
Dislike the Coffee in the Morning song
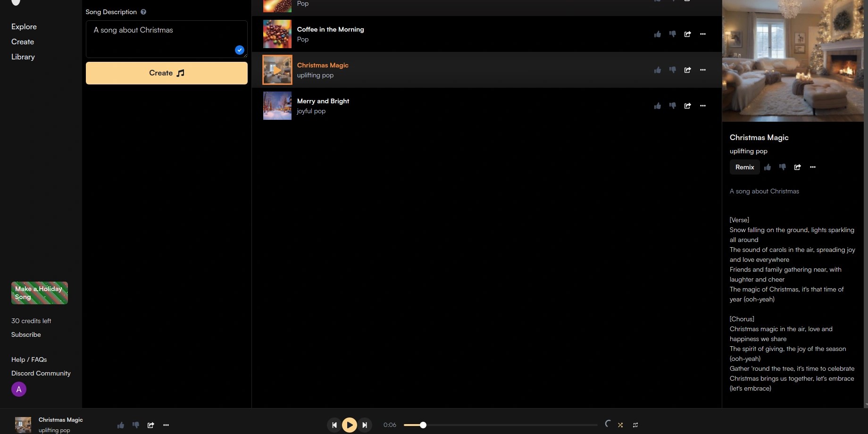coord(673,34)
